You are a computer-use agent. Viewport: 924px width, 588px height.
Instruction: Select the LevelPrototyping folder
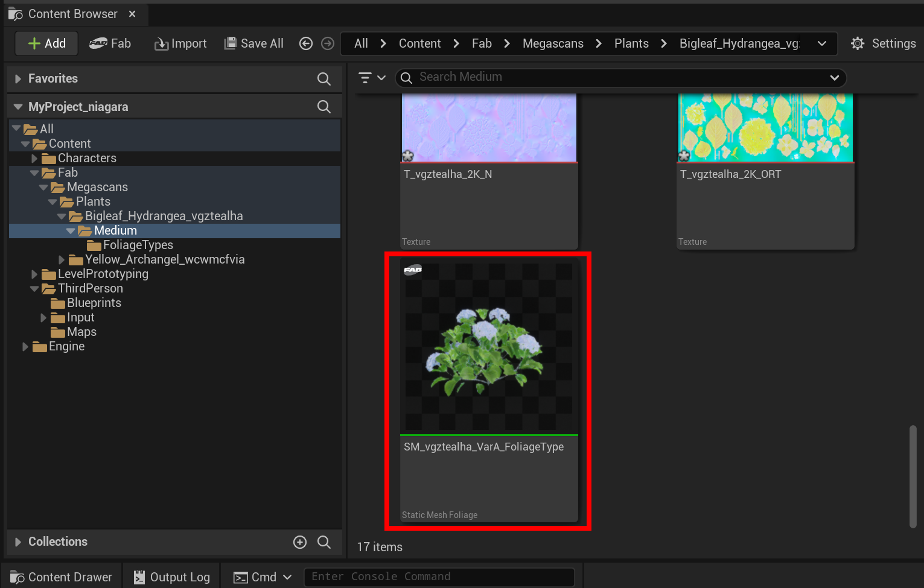(103, 274)
